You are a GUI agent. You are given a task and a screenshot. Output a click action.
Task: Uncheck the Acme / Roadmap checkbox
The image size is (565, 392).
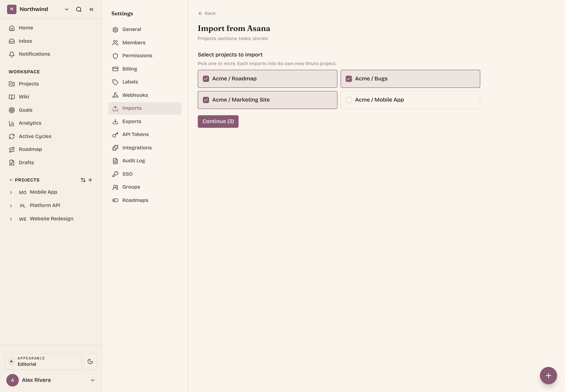[x=206, y=79]
